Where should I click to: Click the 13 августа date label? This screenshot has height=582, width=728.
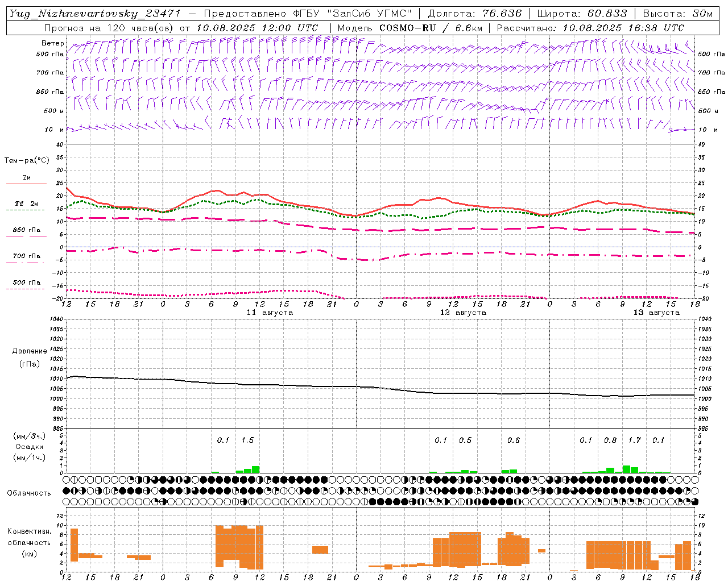pyautogui.click(x=656, y=313)
